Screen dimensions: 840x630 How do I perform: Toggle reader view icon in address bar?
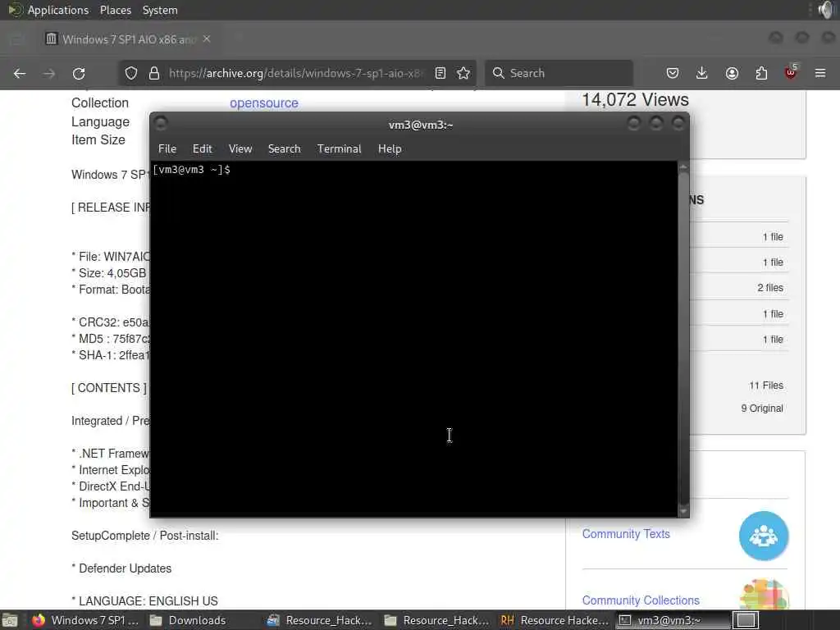click(x=441, y=73)
